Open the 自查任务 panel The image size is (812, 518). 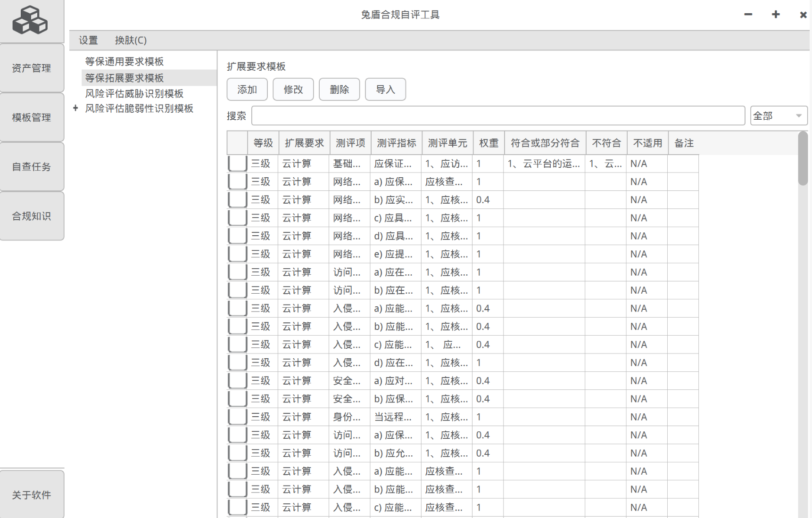tap(32, 166)
